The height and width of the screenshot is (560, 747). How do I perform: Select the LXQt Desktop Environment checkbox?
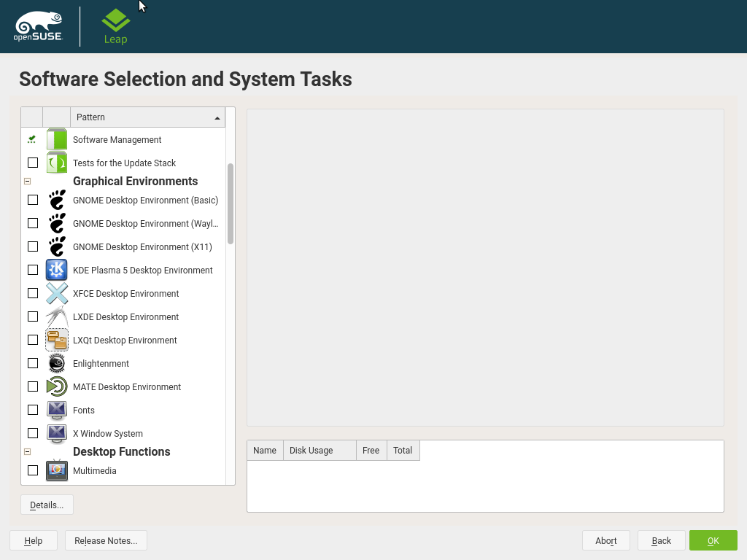point(33,340)
